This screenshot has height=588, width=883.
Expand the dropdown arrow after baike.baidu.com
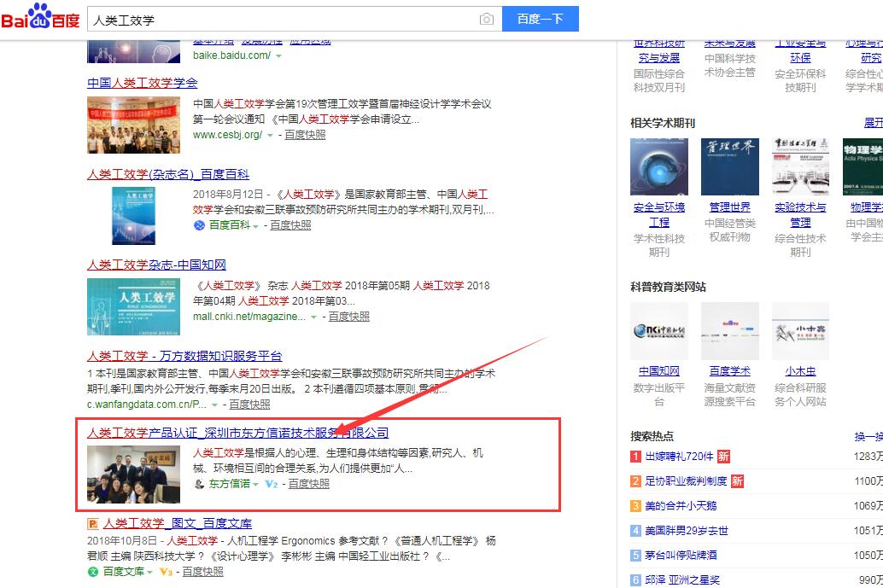(278, 55)
